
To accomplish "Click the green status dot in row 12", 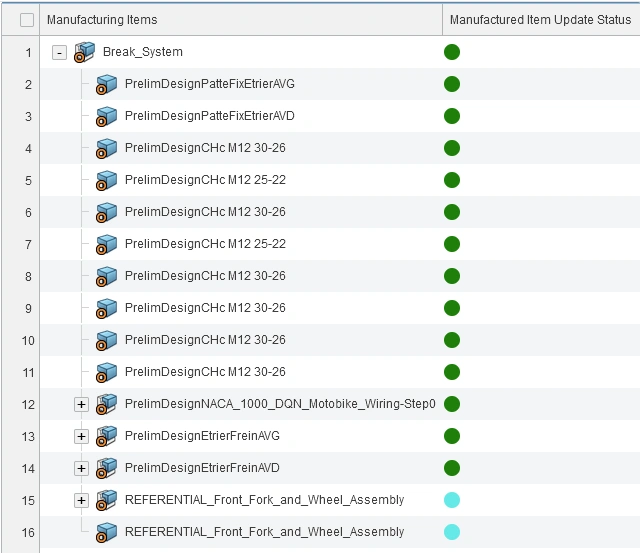I will (x=452, y=404).
